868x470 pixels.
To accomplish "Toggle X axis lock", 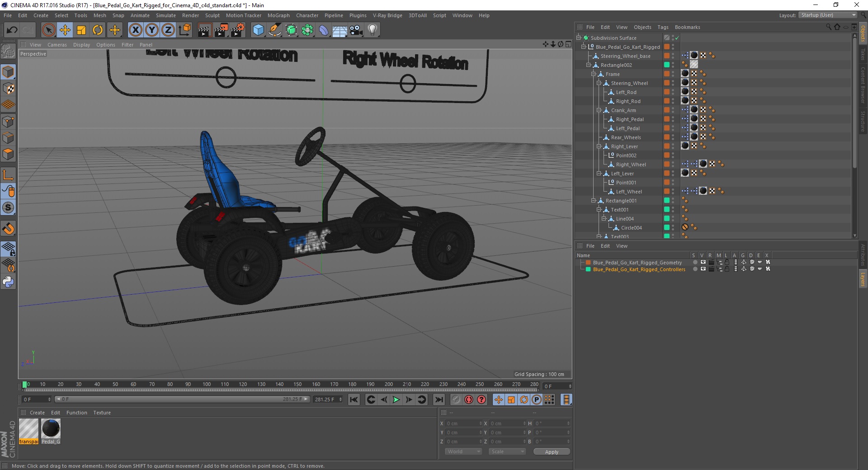I will (x=135, y=30).
